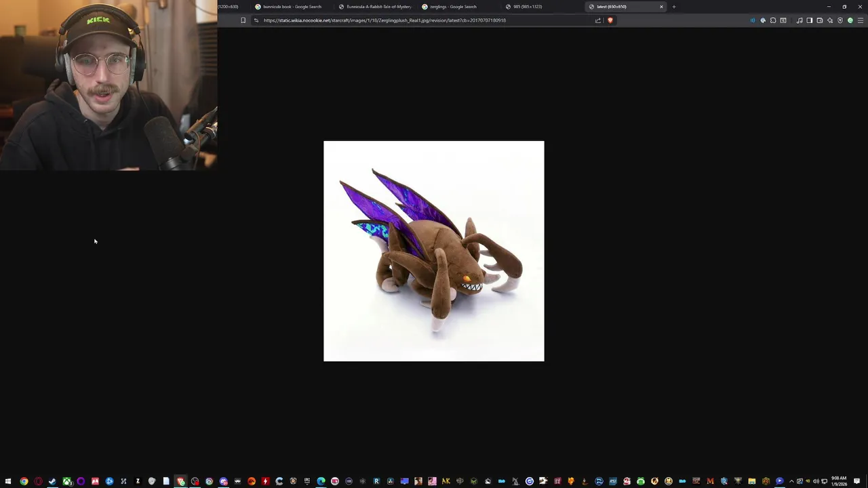Open the Windows notification center

857,481
